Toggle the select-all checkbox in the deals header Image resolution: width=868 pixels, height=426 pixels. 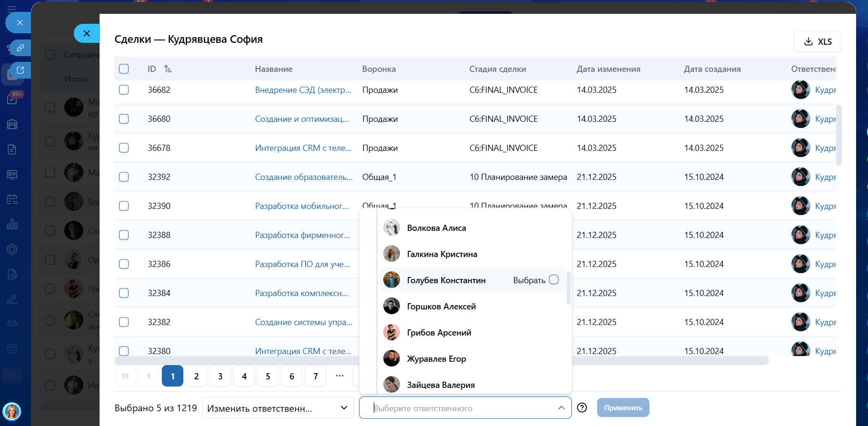pos(124,69)
